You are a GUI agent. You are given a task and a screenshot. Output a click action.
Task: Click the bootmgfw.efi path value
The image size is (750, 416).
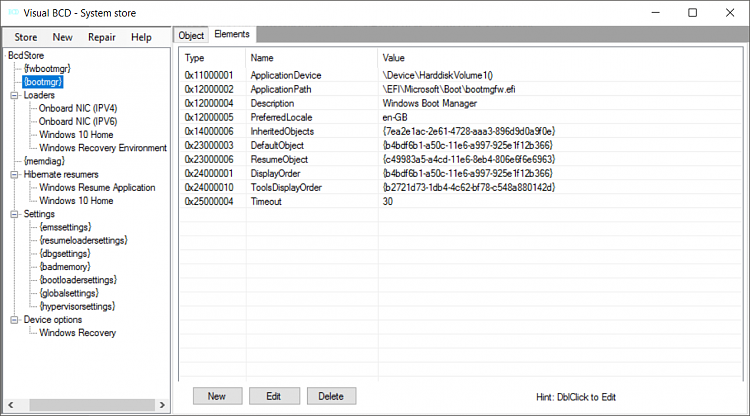click(x=449, y=89)
